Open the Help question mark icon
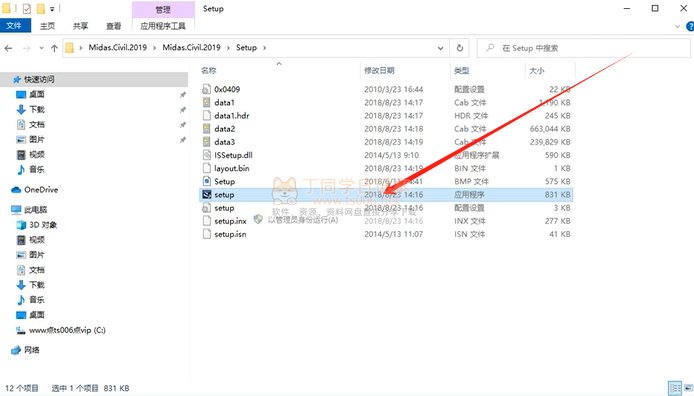Image resolution: width=694 pixels, height=396 pixels. (690, 27)
